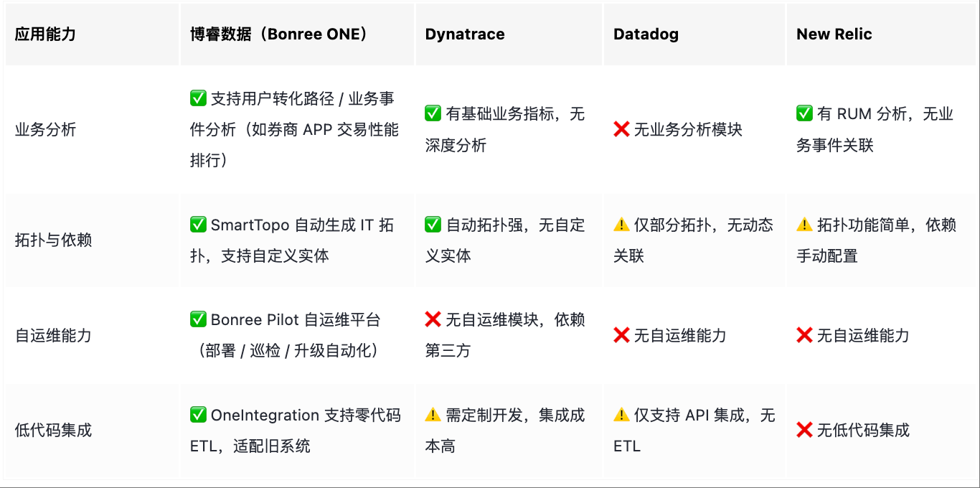Click the red X before 无自运维模块
This screenshot has height=488, width=980.
[433, 319]
